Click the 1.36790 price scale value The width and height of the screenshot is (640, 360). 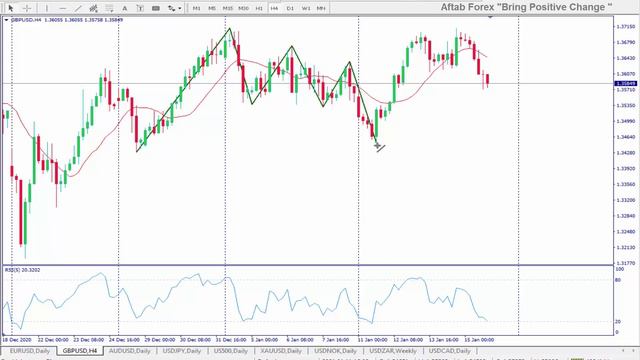pyautogui.click(x=625, y=42)
